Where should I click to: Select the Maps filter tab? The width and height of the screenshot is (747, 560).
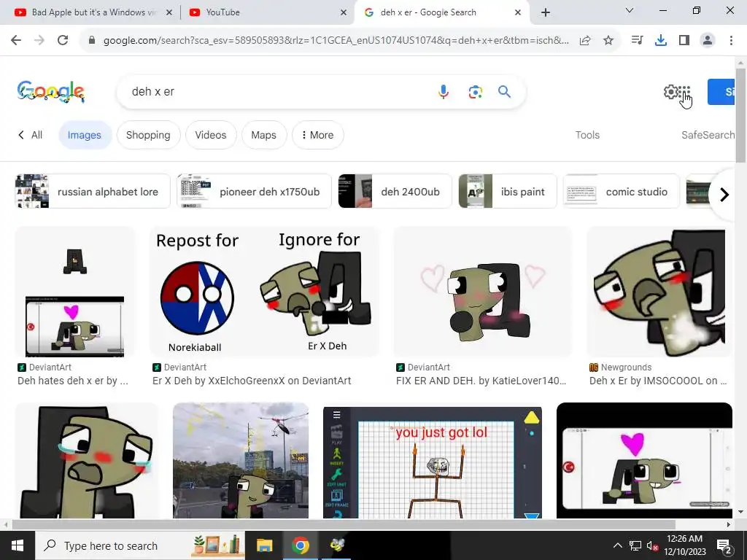click(x=263, y=135)
